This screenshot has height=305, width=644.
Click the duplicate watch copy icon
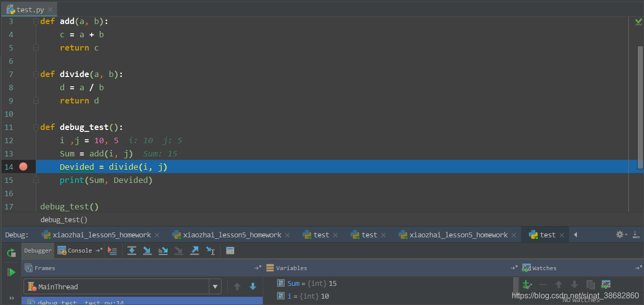591,284
